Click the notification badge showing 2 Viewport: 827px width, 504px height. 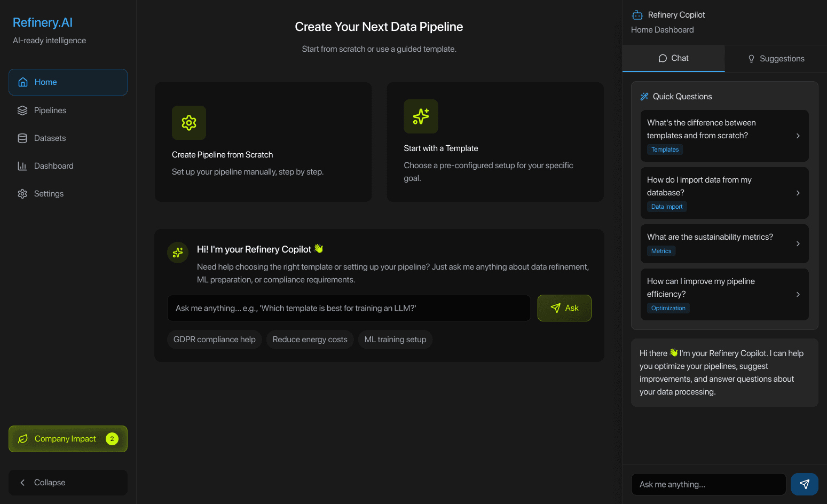pyautogui.click(x=112, y=439)
